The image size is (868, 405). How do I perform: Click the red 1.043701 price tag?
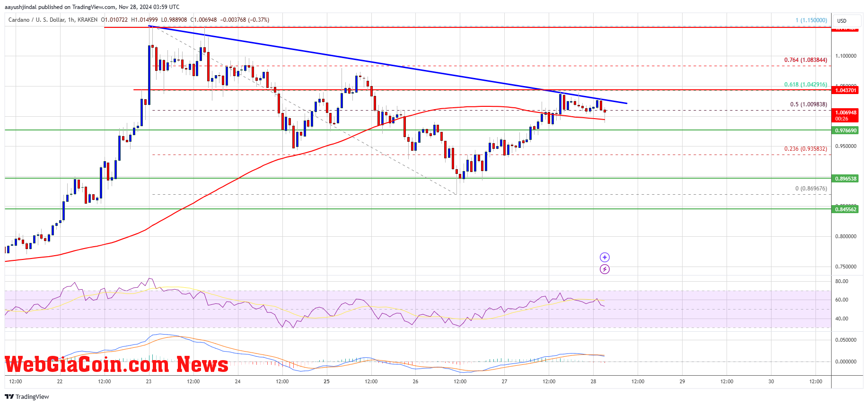pos(845,90)
